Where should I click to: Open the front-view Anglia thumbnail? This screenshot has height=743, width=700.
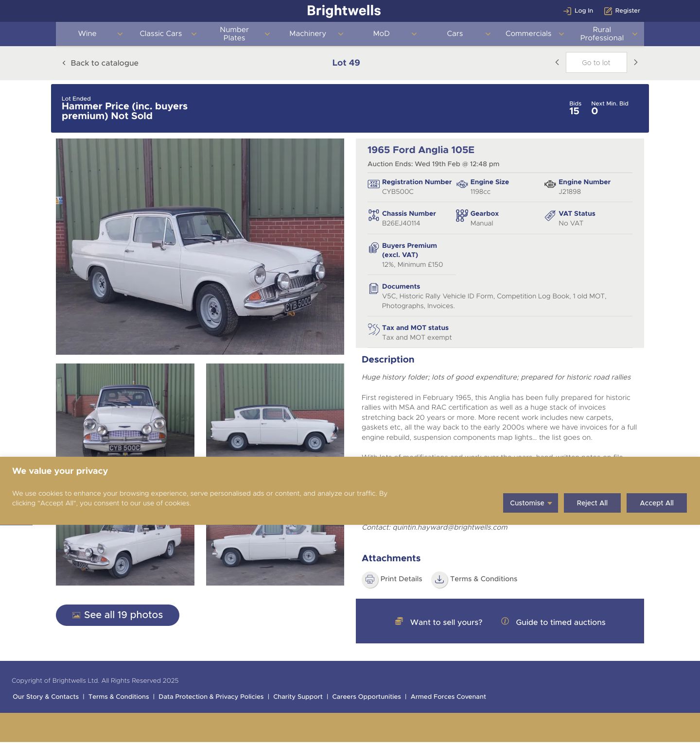[125, 410]
